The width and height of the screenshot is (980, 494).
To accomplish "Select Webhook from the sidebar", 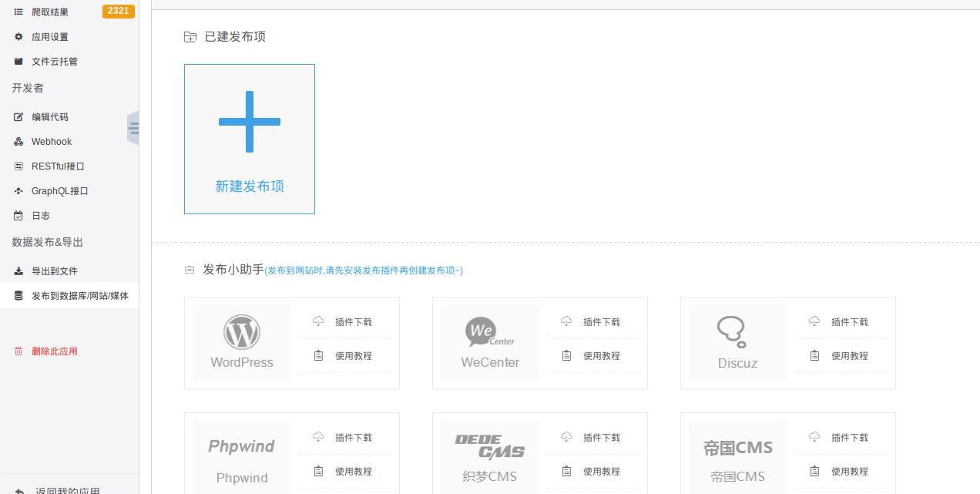I will [x=52, y=142].
